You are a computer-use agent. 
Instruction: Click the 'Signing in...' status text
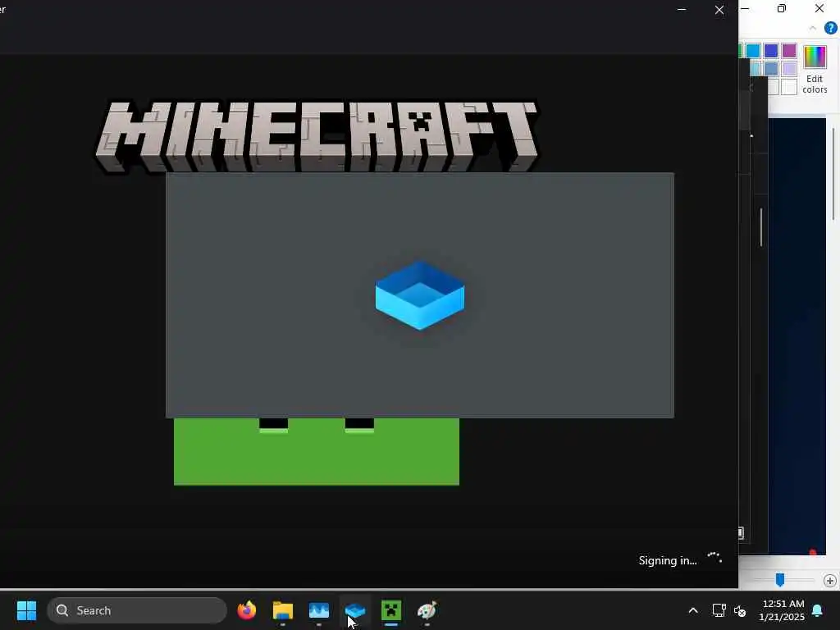pos(668,560)
